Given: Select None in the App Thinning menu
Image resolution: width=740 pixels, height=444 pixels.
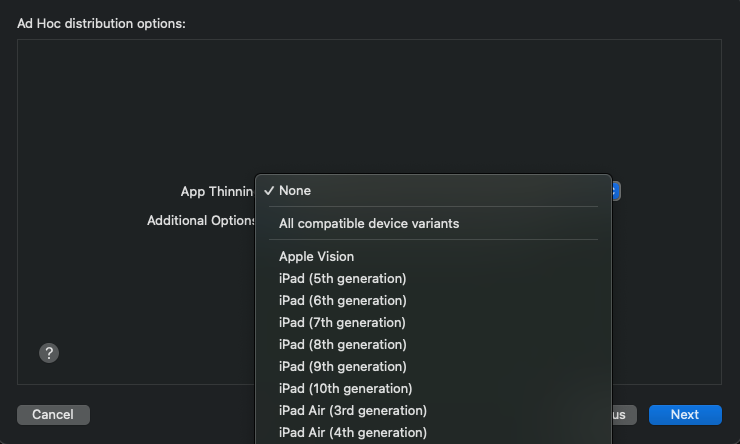Looking at the screenshot, I should tap(295, 190).
